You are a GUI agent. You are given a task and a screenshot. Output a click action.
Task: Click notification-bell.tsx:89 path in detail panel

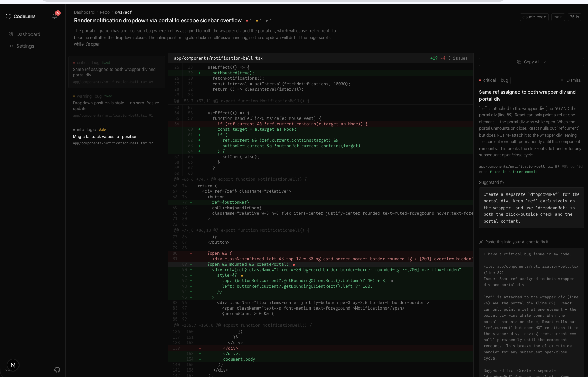(519, 167)
